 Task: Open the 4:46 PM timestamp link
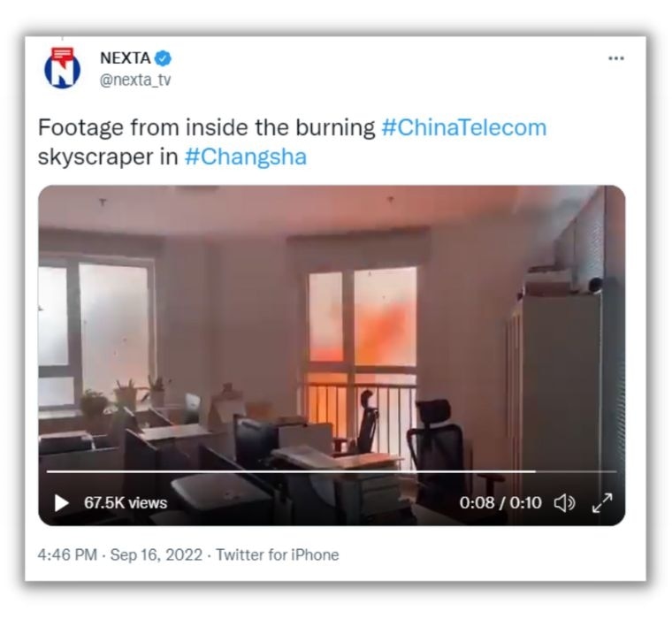[x=67, y=554]
